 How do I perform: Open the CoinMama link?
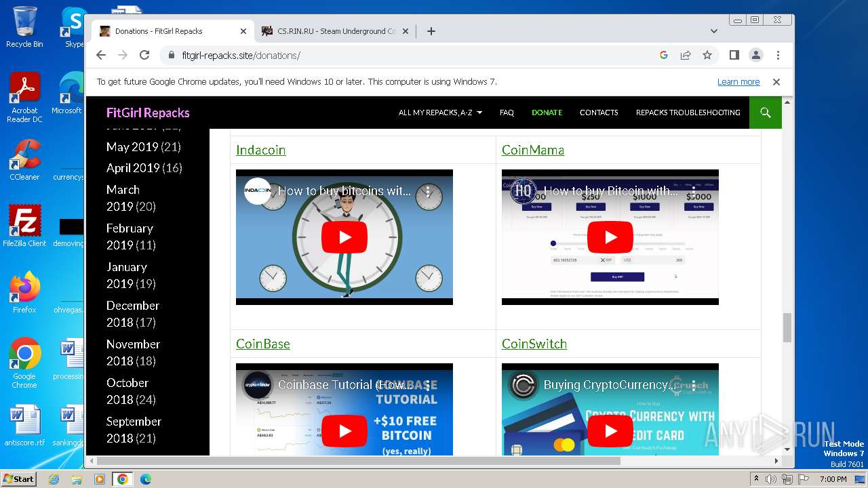(533, 150)
